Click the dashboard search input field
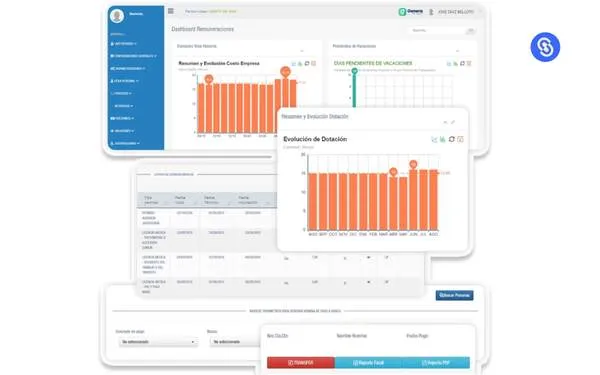The image size is (600, 375). pos(437,30)
